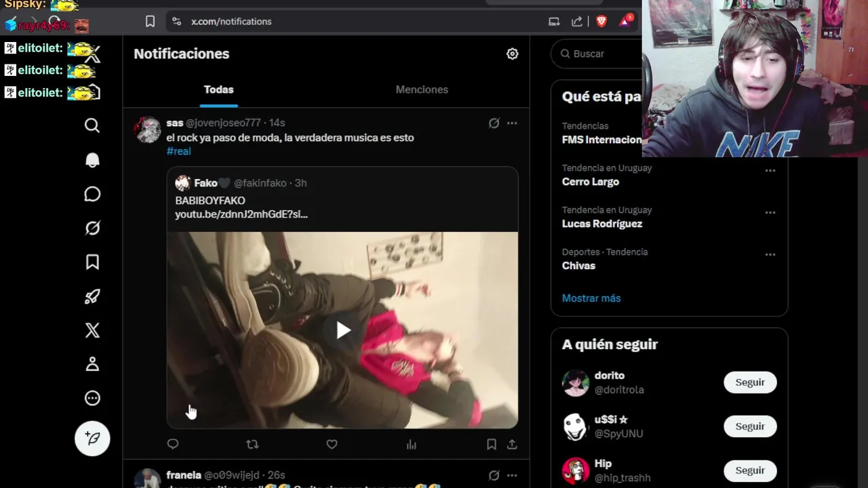
Task: Follow dorito with the Seguir button
Action: [750, 382]
